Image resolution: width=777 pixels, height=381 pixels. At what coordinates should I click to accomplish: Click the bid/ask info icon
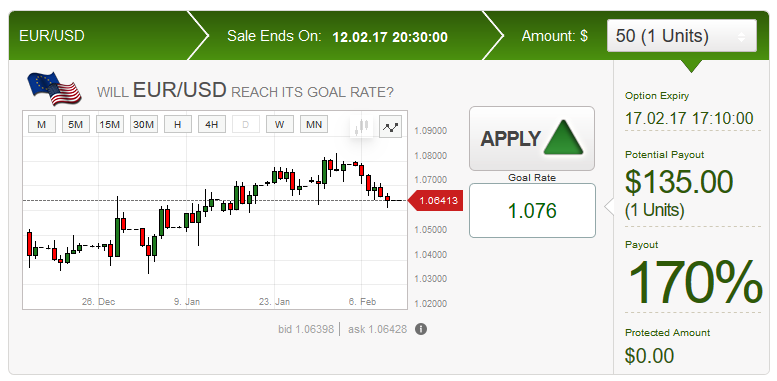421,329
